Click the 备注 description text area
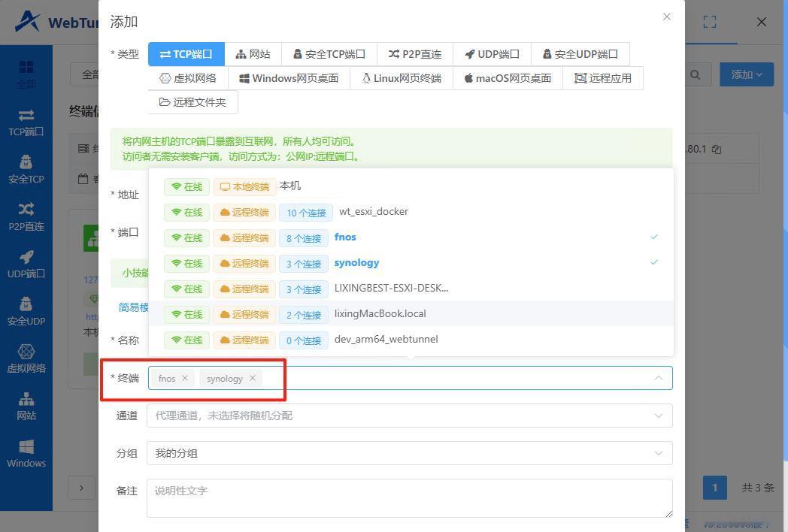 410,498
